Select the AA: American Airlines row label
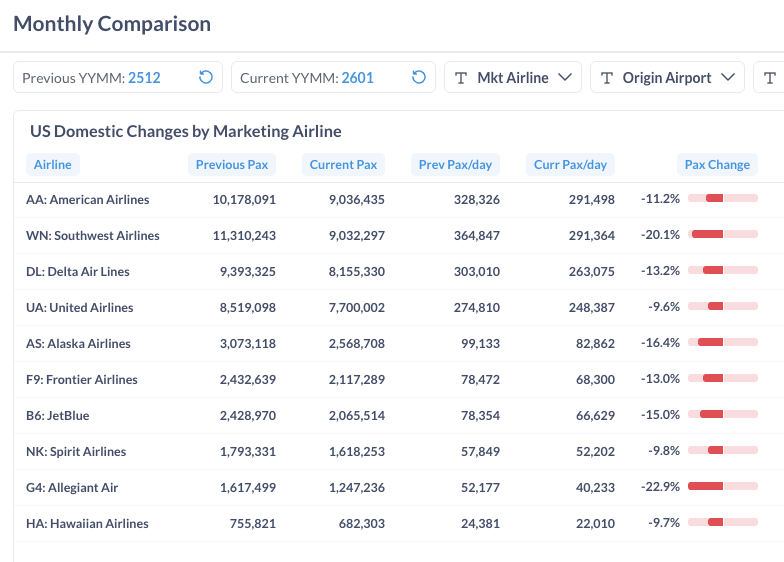 (88, 199)
